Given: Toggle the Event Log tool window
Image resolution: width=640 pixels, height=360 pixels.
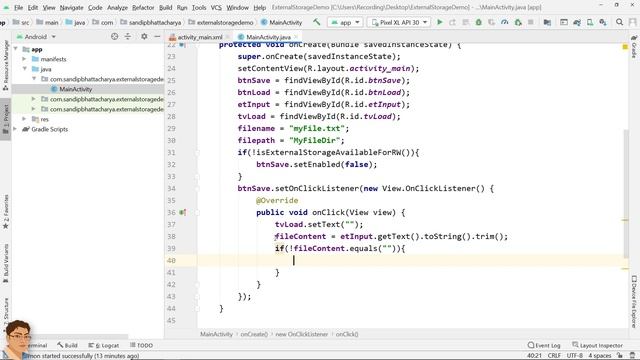Looking at the screenshot, I should [x=544, y=345].
